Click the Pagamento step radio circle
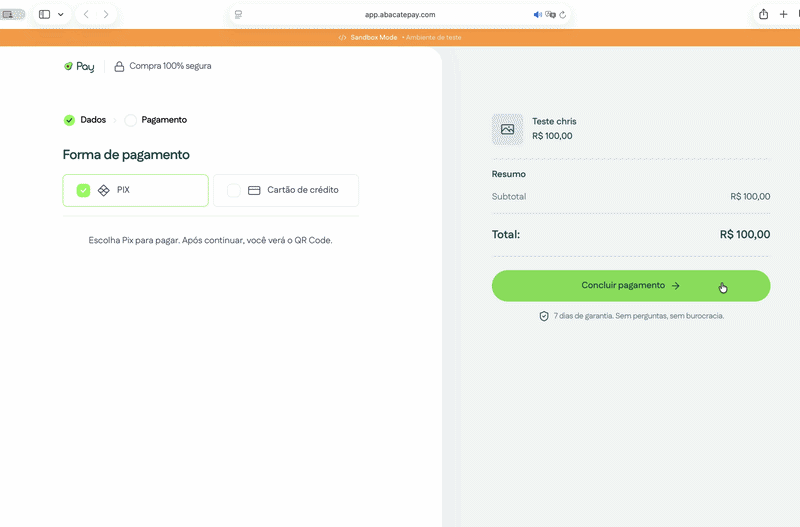The height and width of the screenshot is (527, 800). [131, 120]
